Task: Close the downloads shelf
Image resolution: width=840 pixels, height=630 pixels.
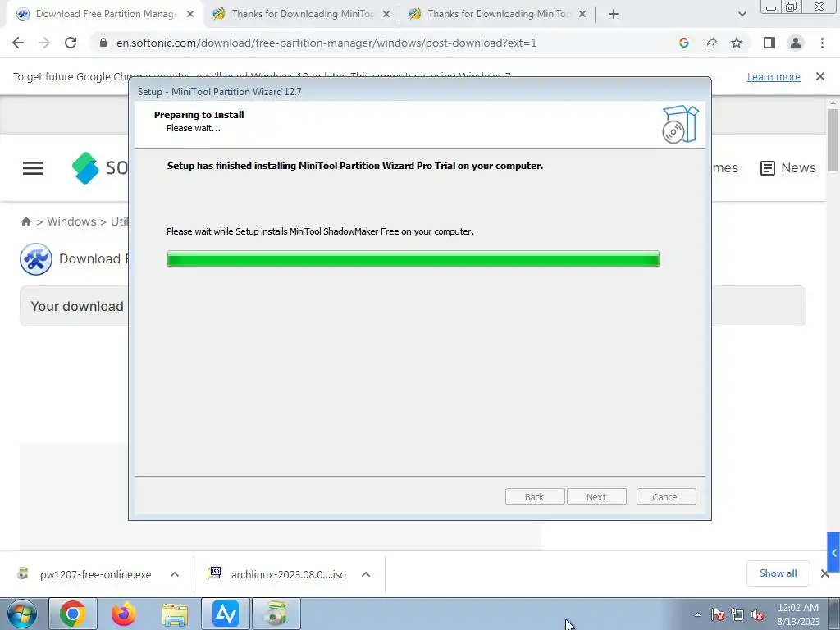Action: click(825, 573)
